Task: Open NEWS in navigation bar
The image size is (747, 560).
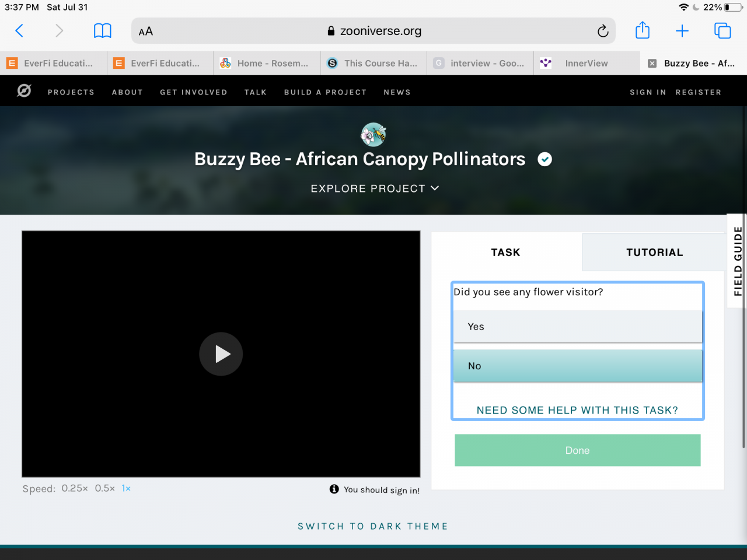Action: point(397,92)
